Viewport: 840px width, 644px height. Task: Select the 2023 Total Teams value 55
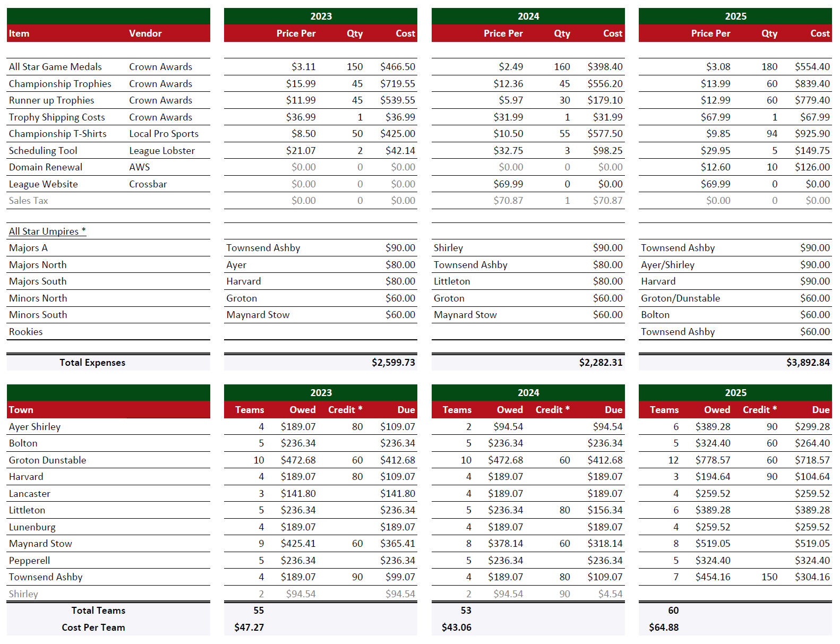(x=259, y=611)
